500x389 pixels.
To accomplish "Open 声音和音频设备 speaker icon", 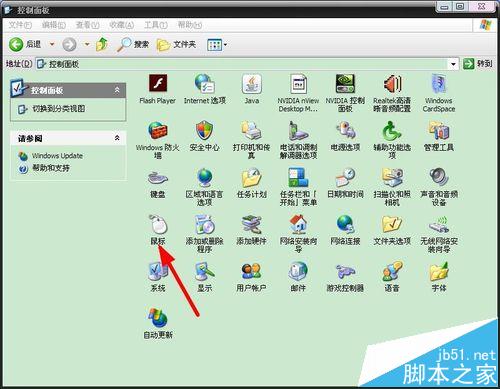I will point(439,177).
